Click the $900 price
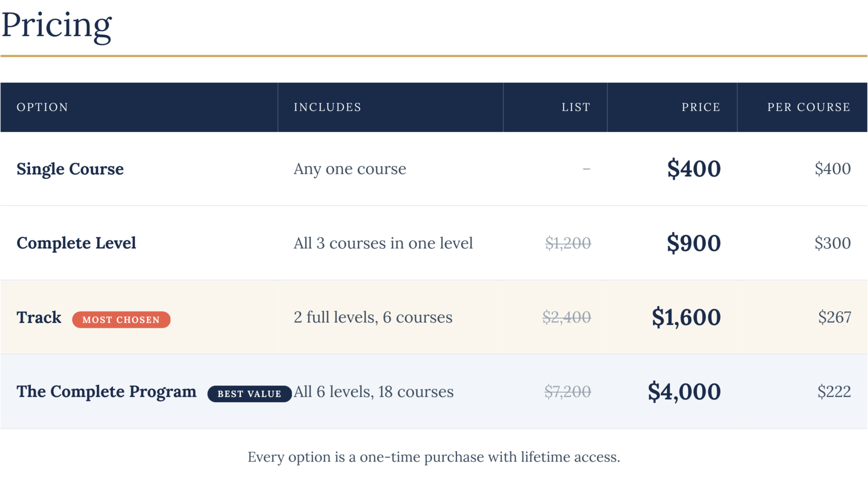Image resolution: width=868 pixels, height=477 pixels. pyautogui.click(x=694, y=243)
